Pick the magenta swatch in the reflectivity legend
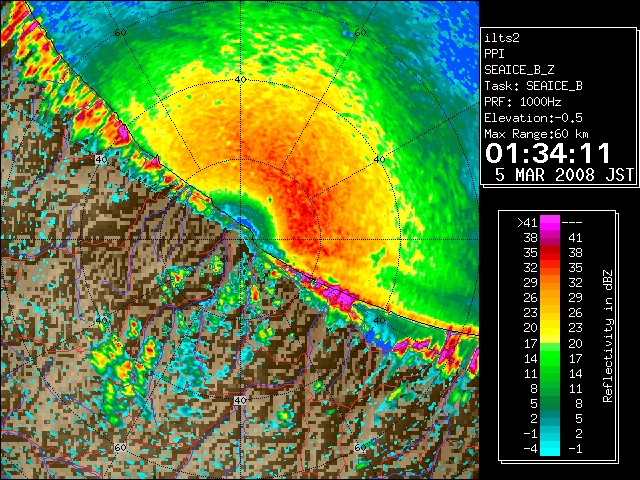640x480 pixels. point(550,222)
